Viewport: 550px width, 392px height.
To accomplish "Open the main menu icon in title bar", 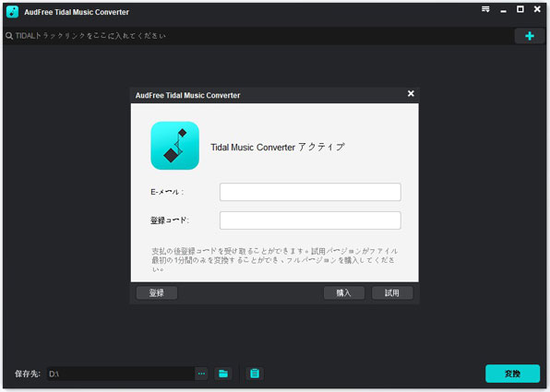I will point(485,9).
